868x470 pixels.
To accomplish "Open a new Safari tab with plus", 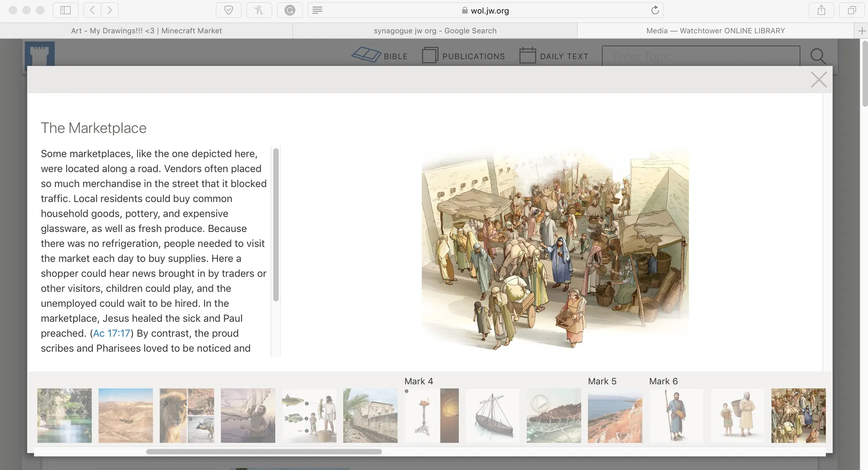I will tap(861, 31).
